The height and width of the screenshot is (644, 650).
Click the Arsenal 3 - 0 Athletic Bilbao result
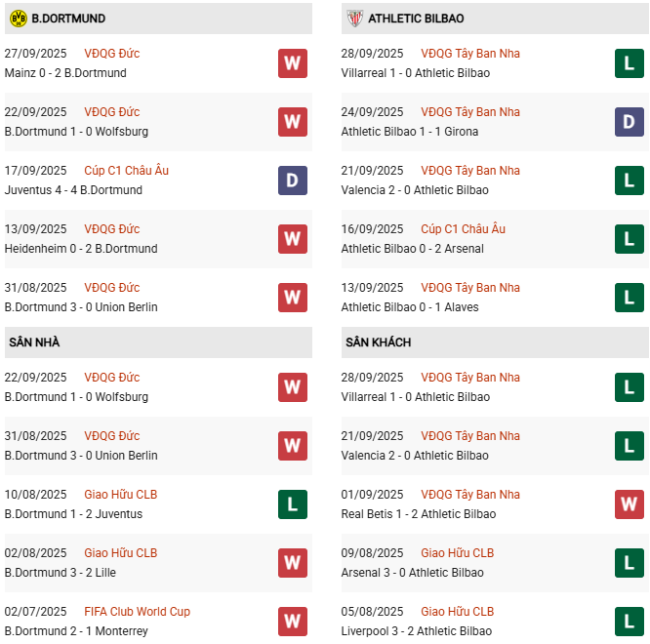pyautogui.click(x=411, y=573)
